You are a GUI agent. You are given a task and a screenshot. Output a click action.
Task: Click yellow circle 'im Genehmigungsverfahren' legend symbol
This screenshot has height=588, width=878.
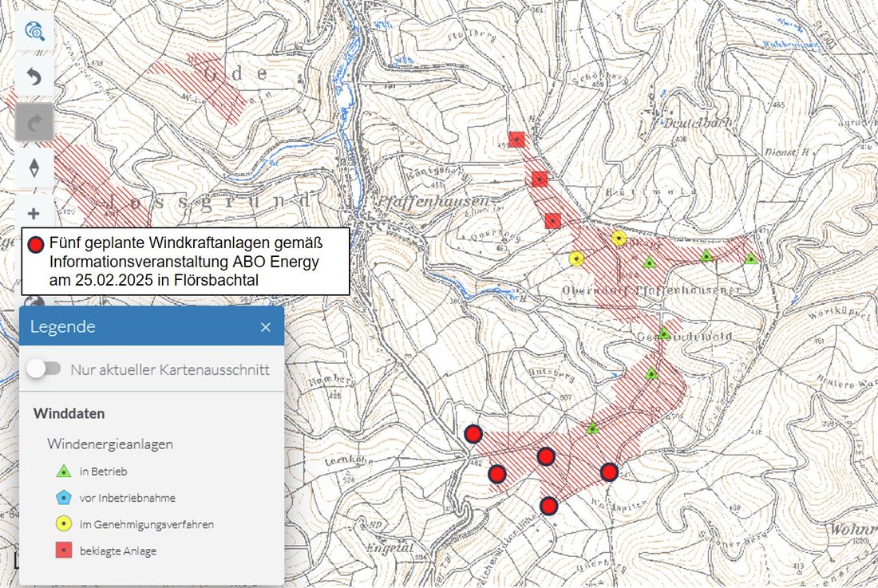pos(64,524)
